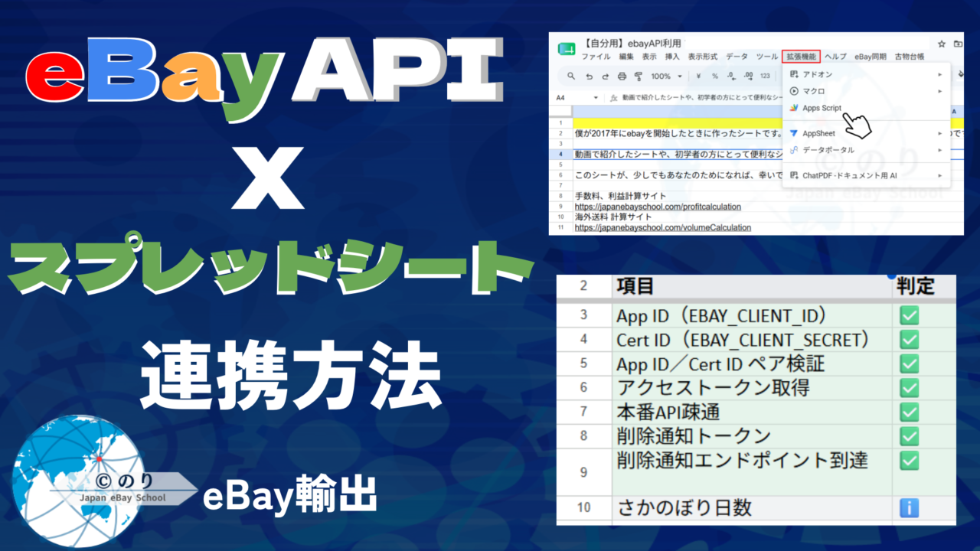Click green check for App ID (EBAY_CLIENT_ID)
Image resolution: width=980 pixels, height=551 pixels.
coord(909,315)
